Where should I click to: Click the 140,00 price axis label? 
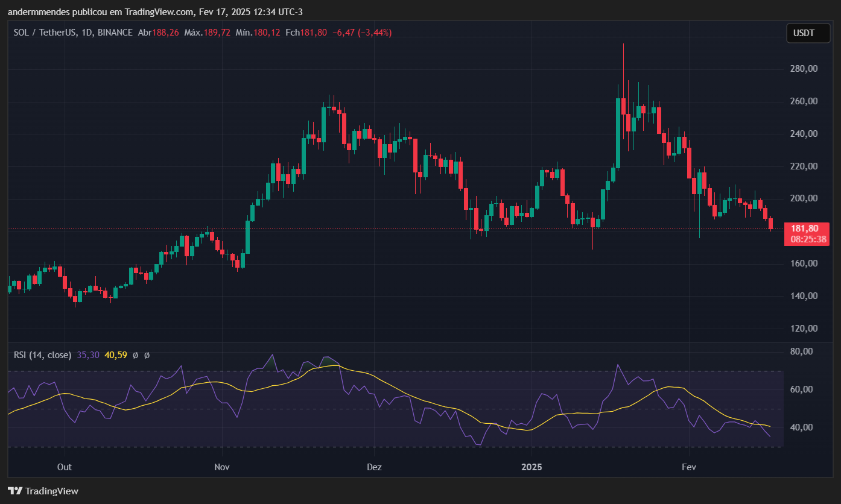(803, 296)
